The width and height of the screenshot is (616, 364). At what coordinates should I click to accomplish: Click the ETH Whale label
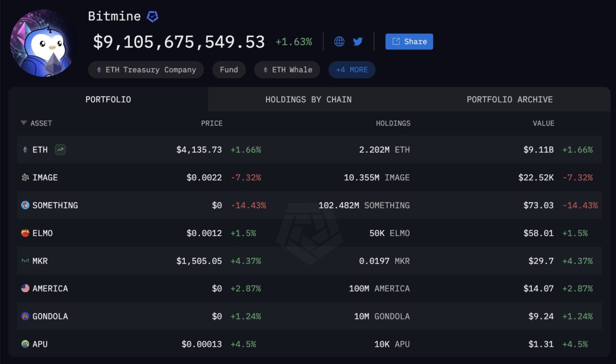pos(287,70)
